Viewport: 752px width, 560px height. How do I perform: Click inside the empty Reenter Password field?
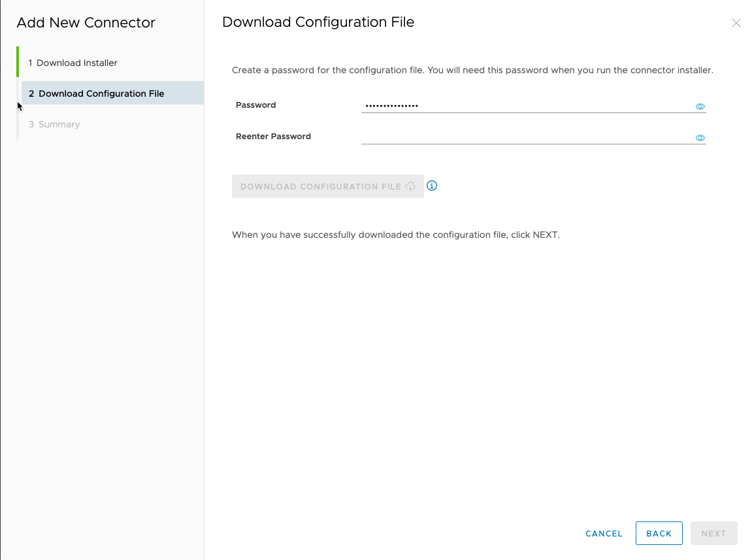[x=523, y=136]
